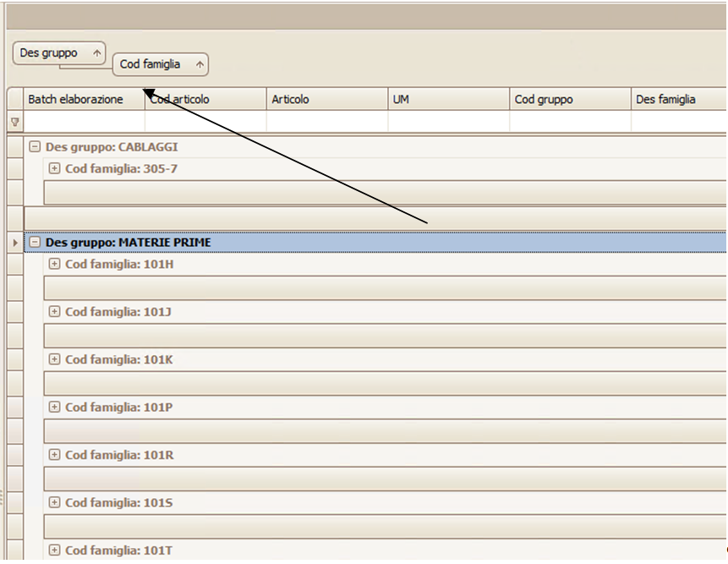The image size is (728, 564).
Task: Collapse the MATERIE PRIME group
Action: 36,243
